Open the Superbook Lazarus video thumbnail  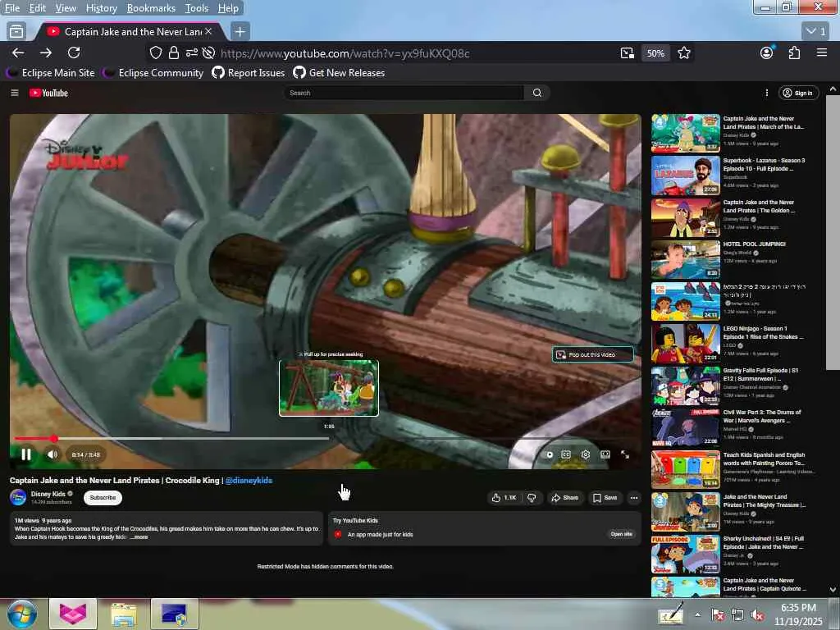[685, 176]
